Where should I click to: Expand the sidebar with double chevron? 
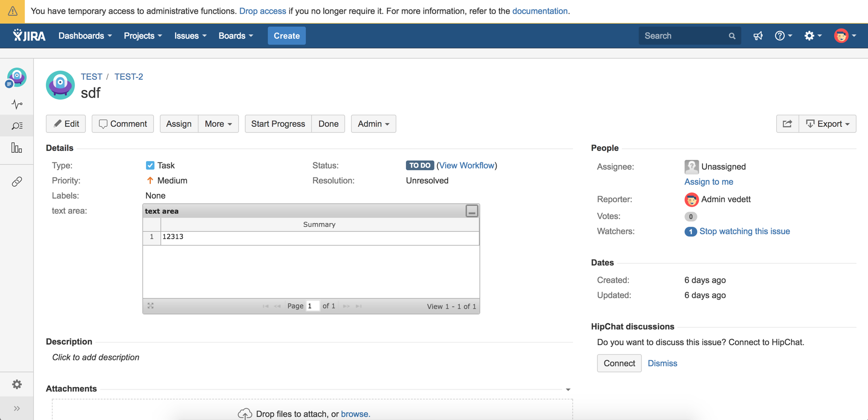17,408
